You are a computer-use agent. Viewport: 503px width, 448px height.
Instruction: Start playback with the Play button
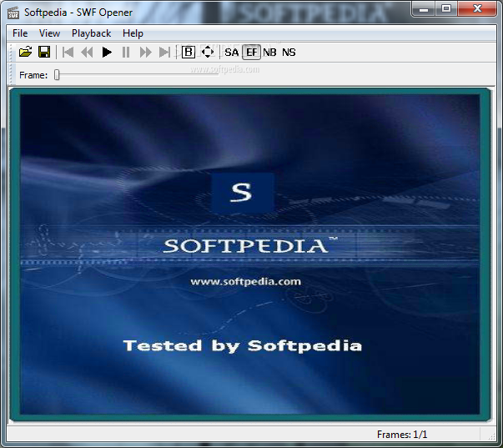[107, 52]
